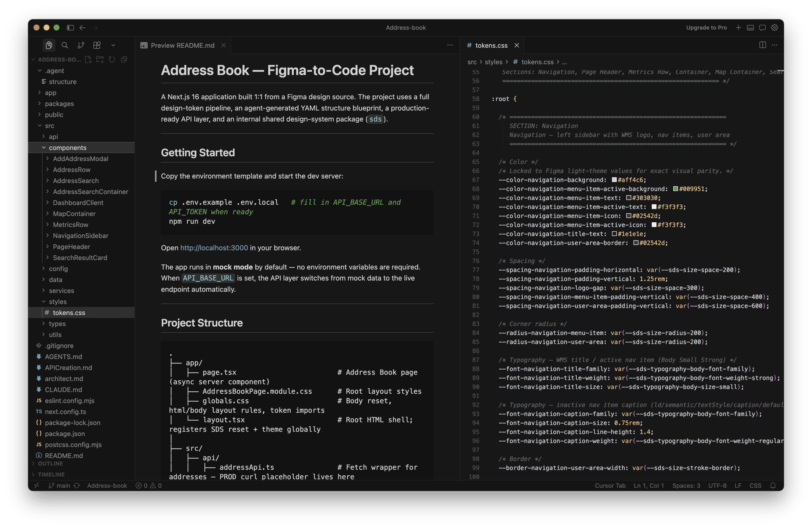Collapse all folders in explorer

click(x=124, y=59)
